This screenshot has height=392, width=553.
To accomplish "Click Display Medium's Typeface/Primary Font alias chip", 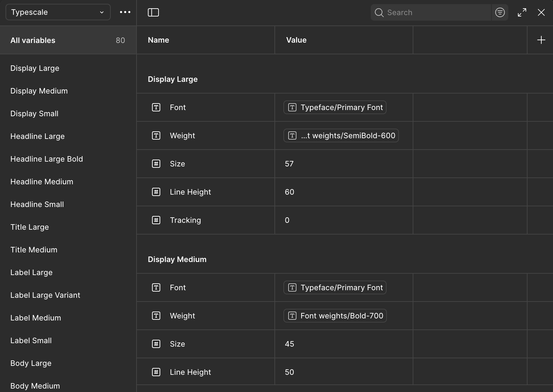I will pyautogui.click(x=335, y=287).
